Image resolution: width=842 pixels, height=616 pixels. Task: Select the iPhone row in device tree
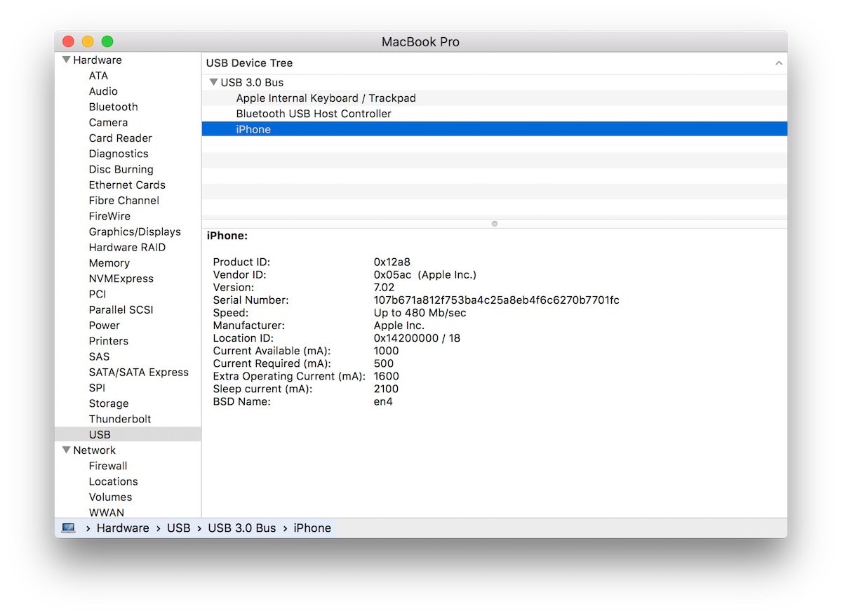[494, 129]
